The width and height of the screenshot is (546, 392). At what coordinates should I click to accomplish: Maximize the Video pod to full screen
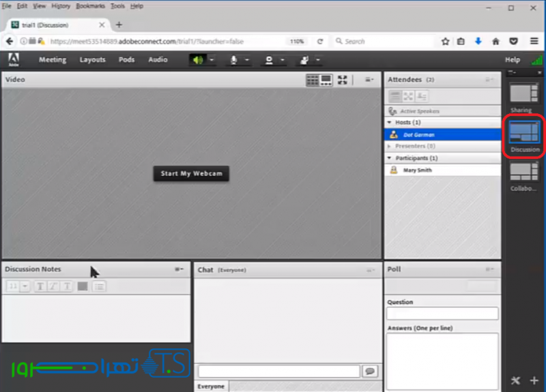pyautogui.click(x=343, y=80)
